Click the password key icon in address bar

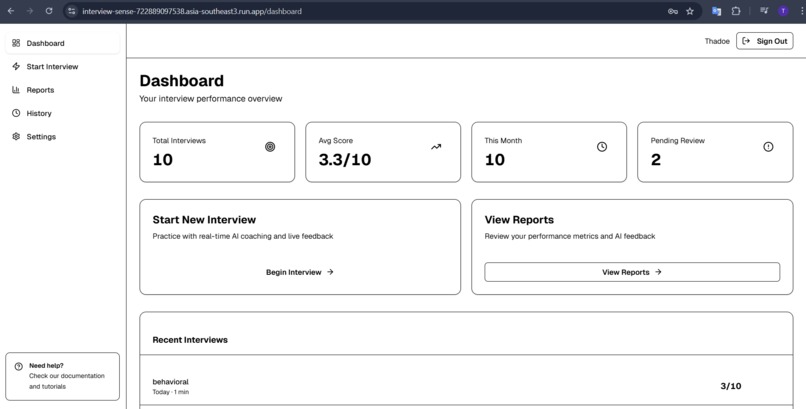coord(672,11)
